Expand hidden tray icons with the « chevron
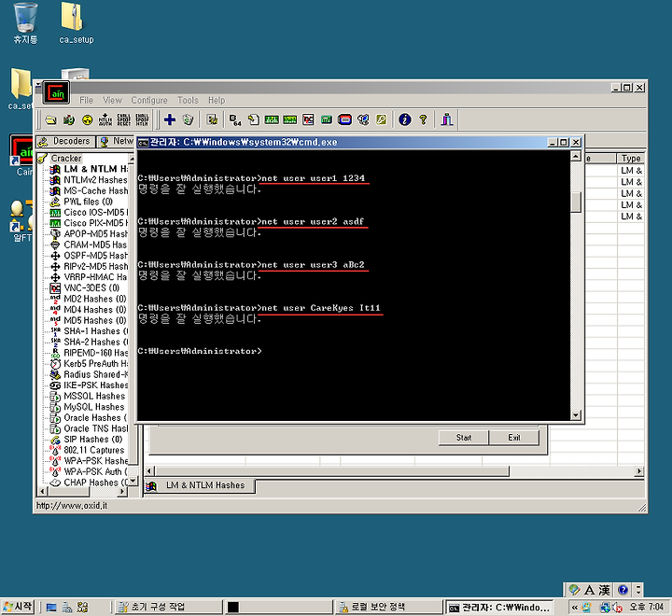 point(575,607)
